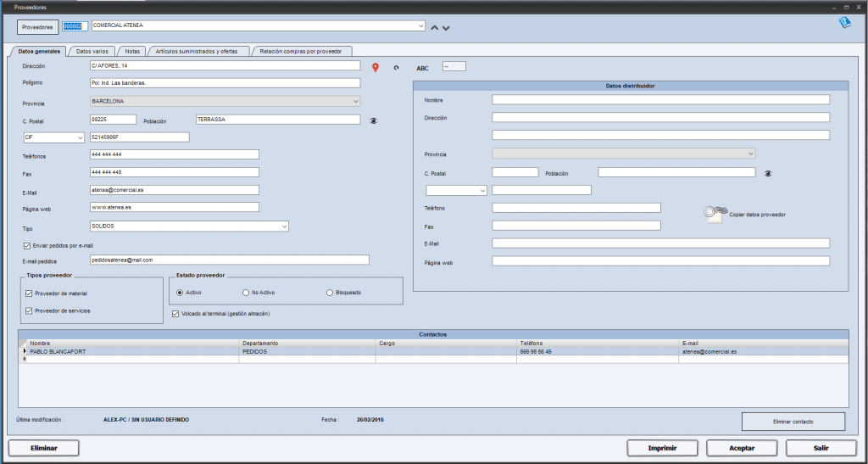The width and height of the screenshot is (868, 464).
Task: Click distributor E-Mail field
Action: point(661,243)
